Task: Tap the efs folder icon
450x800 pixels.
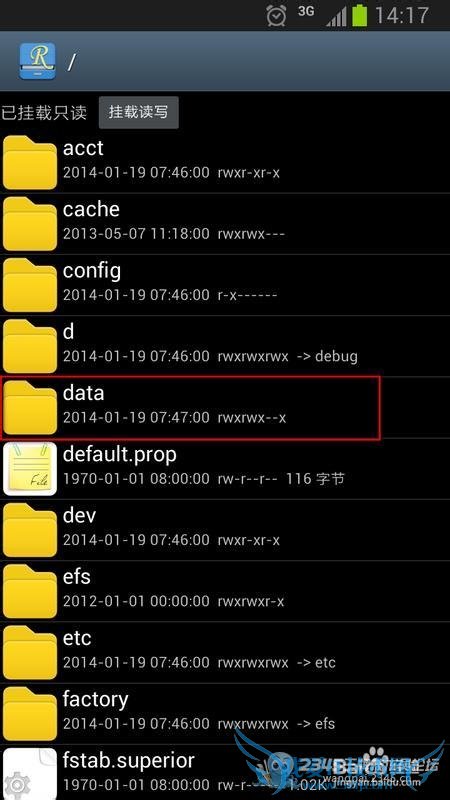Action: click(30, 591)
